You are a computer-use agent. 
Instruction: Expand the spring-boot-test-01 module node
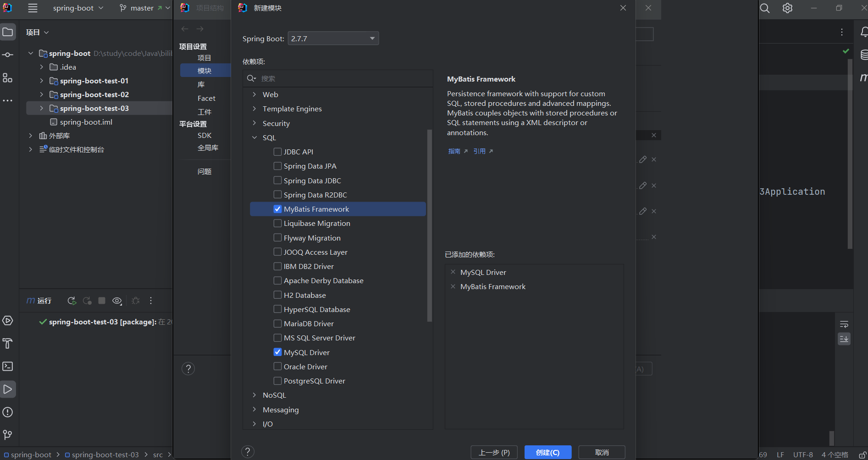(x=41, y=81)
